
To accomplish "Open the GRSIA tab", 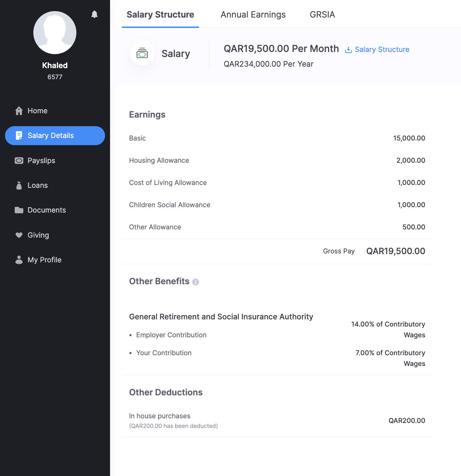I will 322,15.
